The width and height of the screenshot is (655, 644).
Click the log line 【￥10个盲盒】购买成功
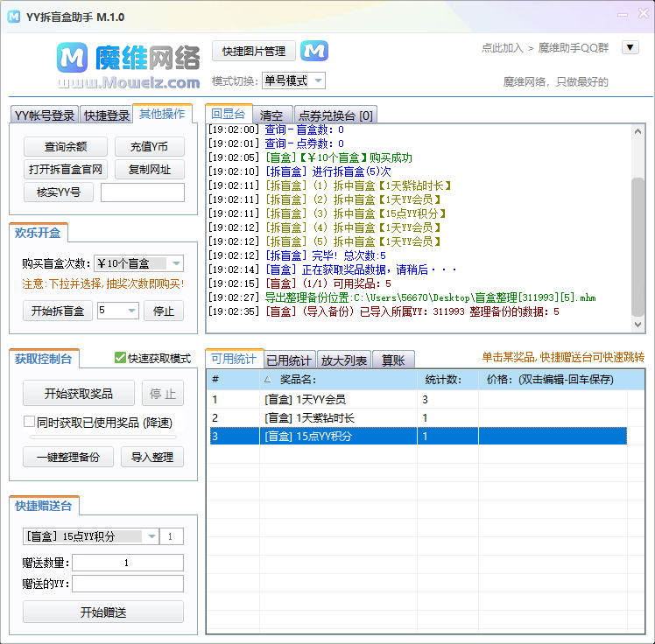(x=310, y=157)
